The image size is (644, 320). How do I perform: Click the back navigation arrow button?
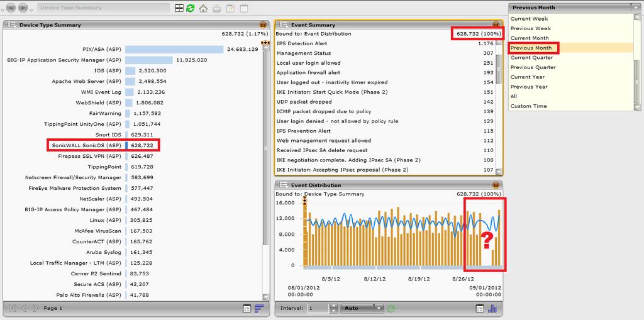[11, 8]
